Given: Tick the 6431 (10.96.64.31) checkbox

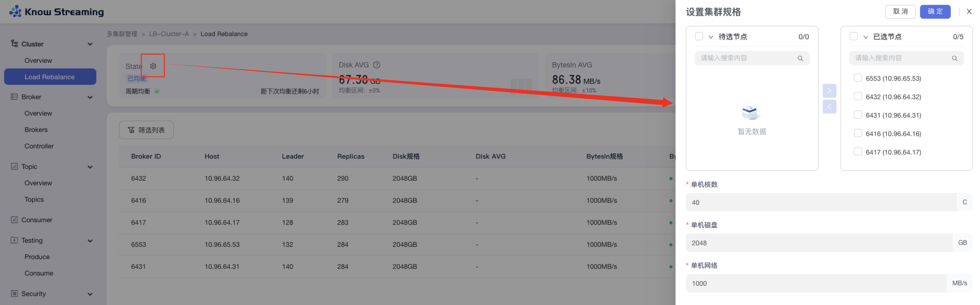Looking at the screenshot, I should 857,115.
